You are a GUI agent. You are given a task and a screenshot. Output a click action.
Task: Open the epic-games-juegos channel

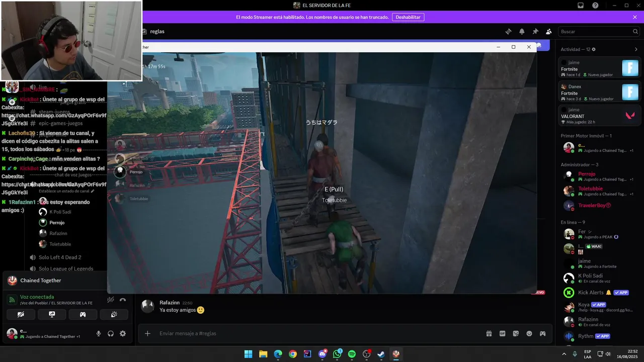coord(60,123)
